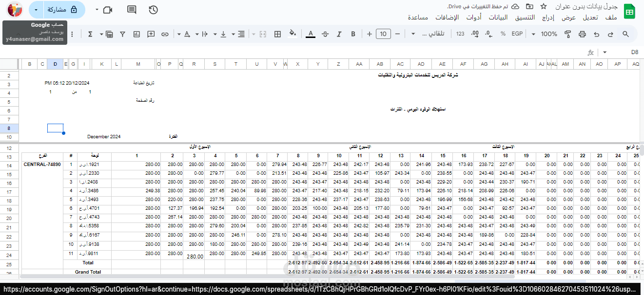Screen dimensions: 644x295
Task: Click the redo arrow in the toolbar
Action: [x=610, y=34]
